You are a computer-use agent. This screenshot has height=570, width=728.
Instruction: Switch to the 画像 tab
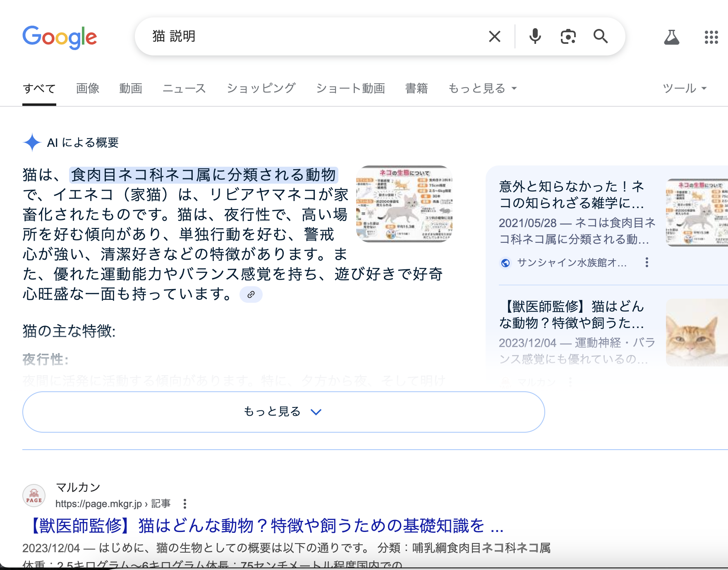[88, 88]
